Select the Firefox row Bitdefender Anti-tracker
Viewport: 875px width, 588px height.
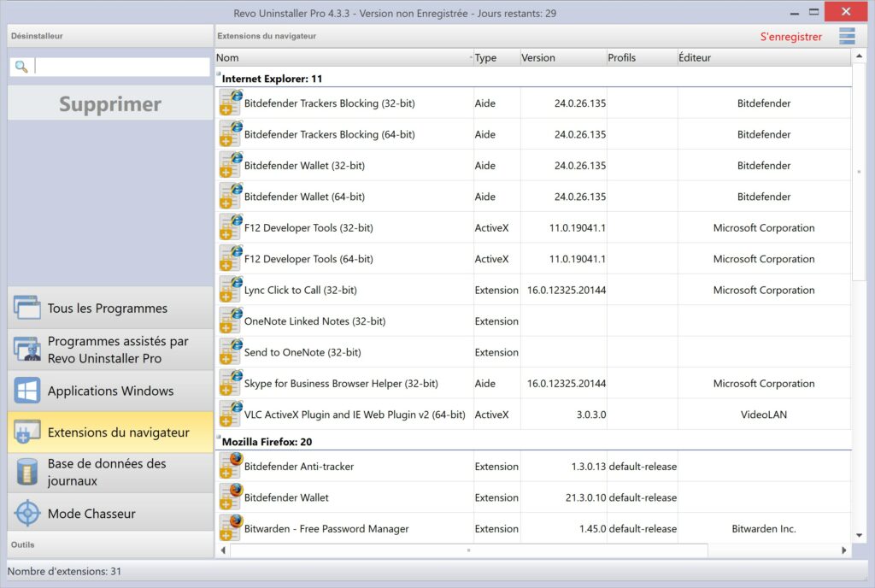tap(533, 466)
